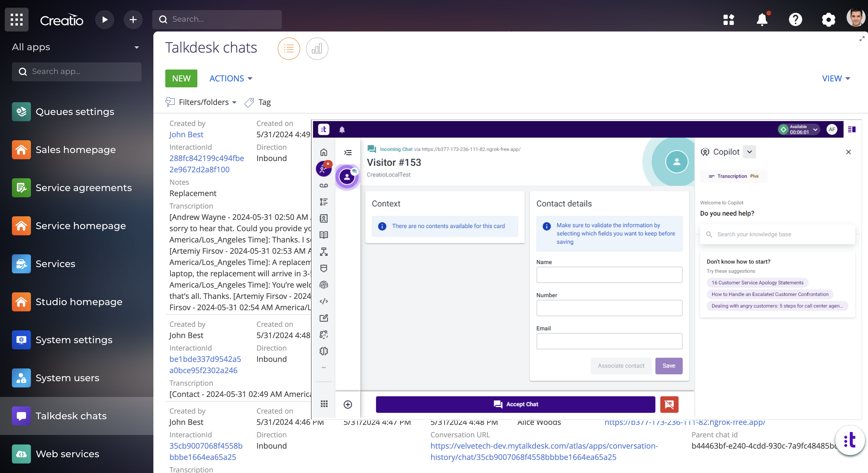Screen dimensions: 868x473
Task: Open Talkdesk routing flow icon
Action: click(323, 252)
